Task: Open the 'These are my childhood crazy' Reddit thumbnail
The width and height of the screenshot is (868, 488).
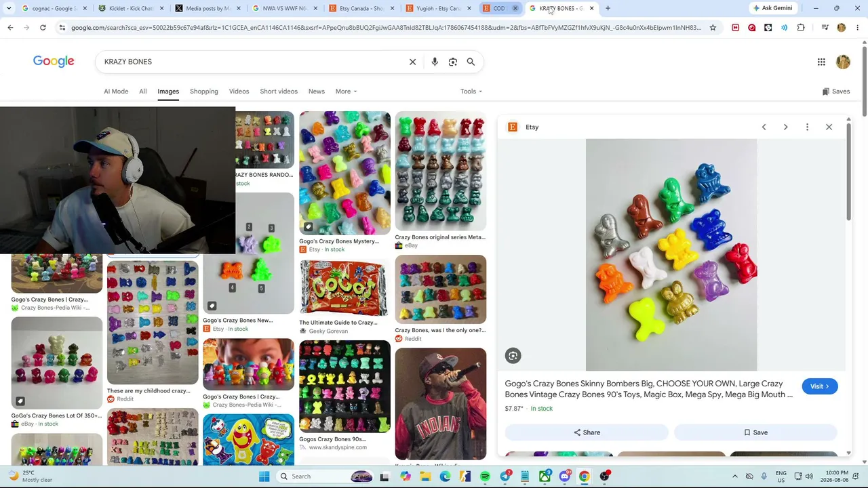Action: 153,322
